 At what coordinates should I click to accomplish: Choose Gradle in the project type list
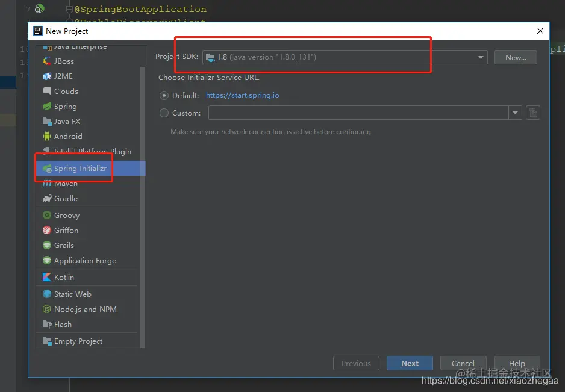coord(66,199)
